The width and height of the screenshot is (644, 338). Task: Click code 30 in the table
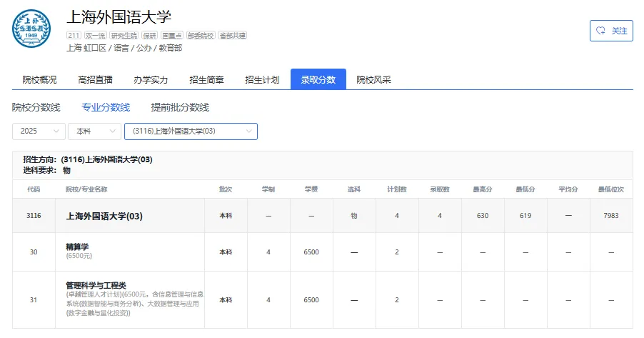pyautogui.click(x=34, y=252)
